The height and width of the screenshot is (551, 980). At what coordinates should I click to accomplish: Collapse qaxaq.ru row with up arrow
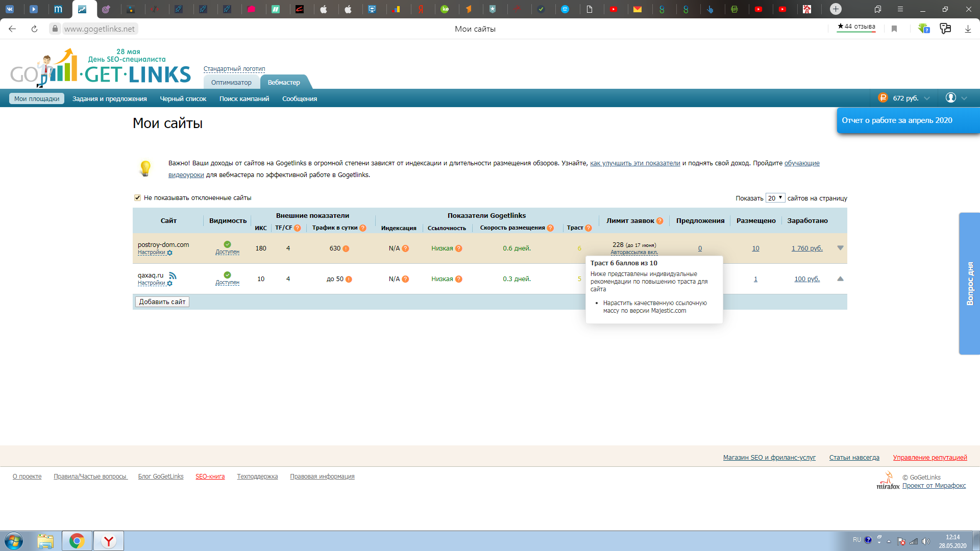[x=840, y=279]
